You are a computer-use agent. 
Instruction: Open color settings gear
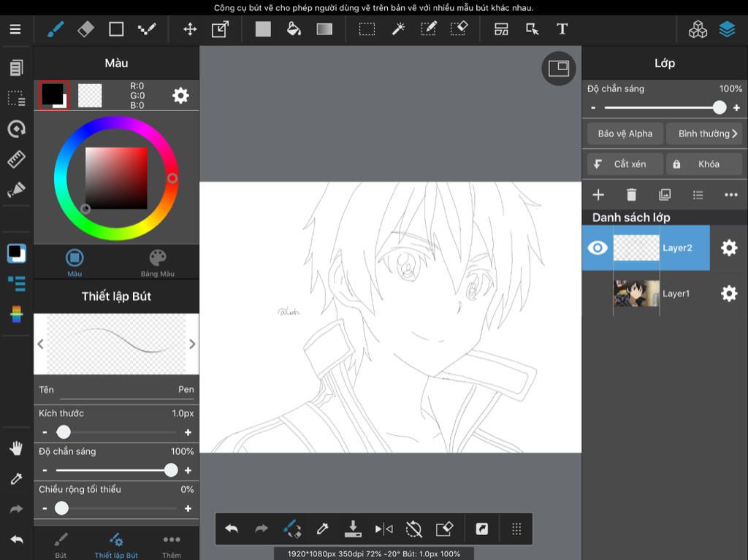click(x=180, y=96)
